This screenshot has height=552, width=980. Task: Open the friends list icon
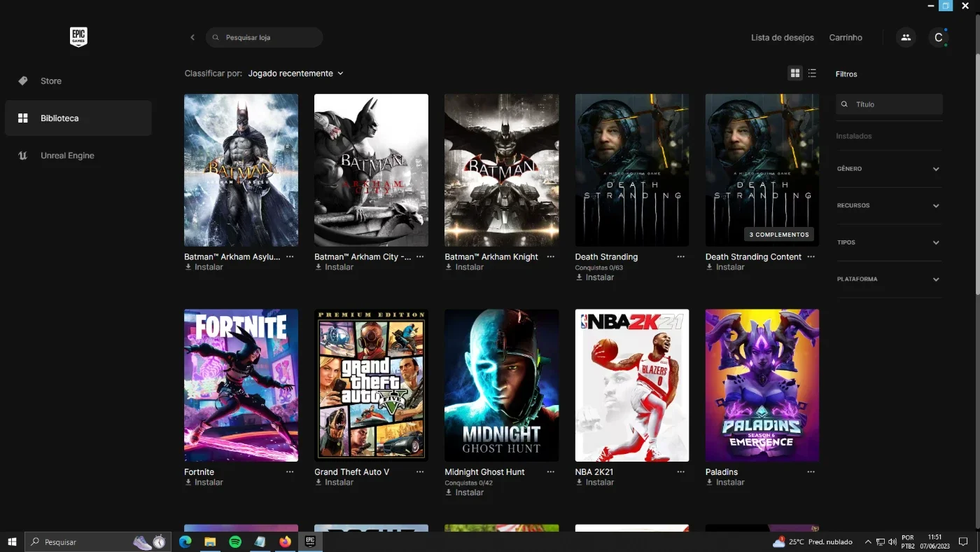(906, 38)
